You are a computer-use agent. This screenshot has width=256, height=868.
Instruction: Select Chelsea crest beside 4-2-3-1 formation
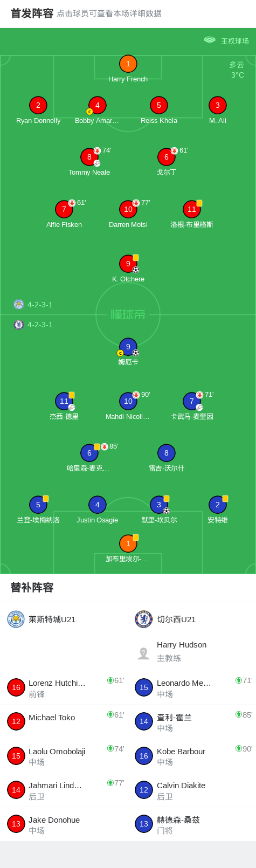(19, 325)
